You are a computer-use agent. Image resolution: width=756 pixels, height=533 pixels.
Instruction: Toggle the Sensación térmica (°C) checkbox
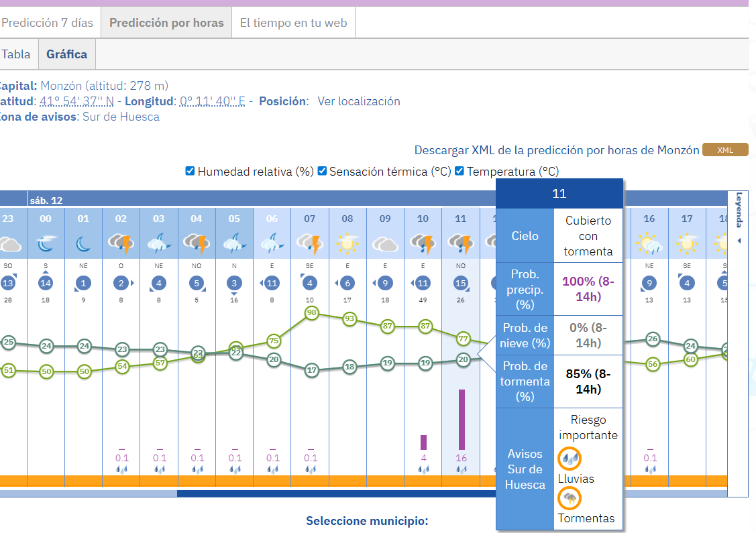[x=322, y=171]
